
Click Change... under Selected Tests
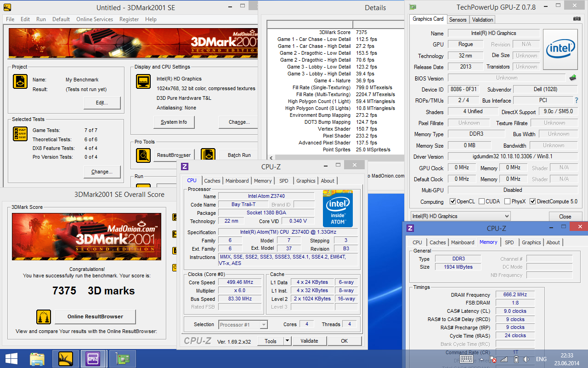(102, 172)
